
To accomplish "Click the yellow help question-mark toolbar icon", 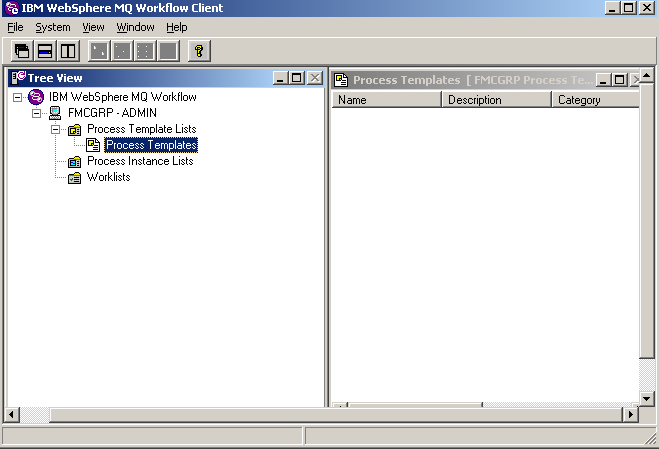I will 199,51.
